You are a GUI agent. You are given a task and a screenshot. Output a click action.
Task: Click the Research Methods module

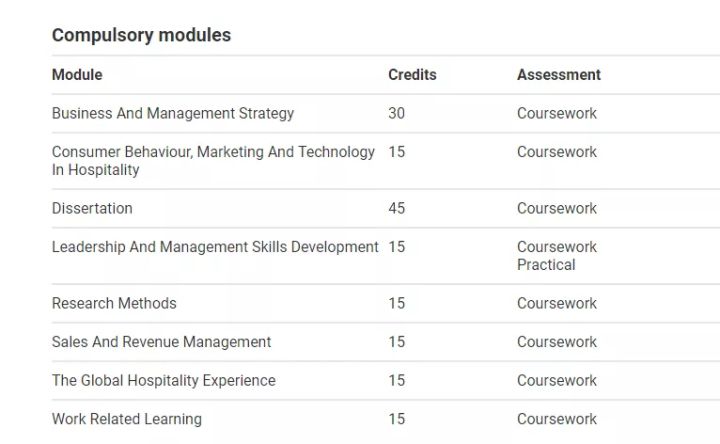tap(114, 304)
